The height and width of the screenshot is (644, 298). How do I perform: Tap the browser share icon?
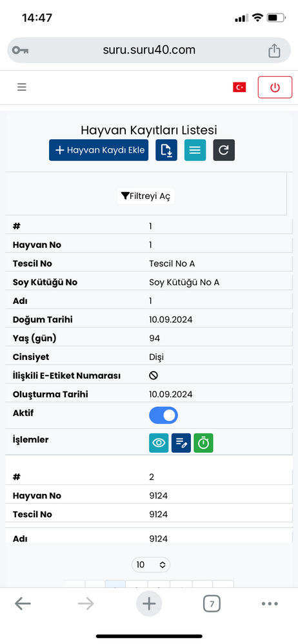tap(274, 50)
